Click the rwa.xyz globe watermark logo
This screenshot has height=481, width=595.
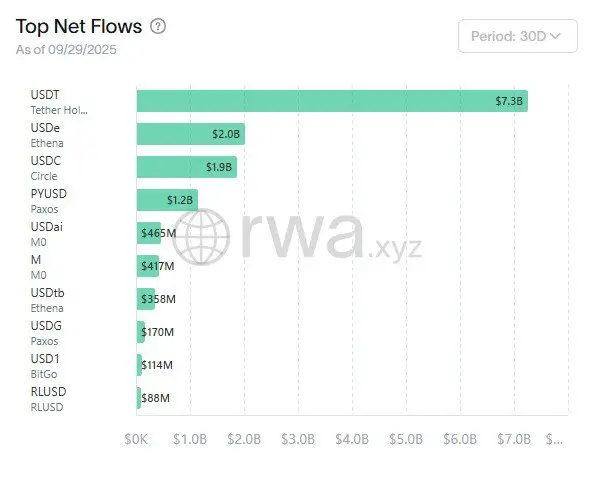[x=200, y=237]
